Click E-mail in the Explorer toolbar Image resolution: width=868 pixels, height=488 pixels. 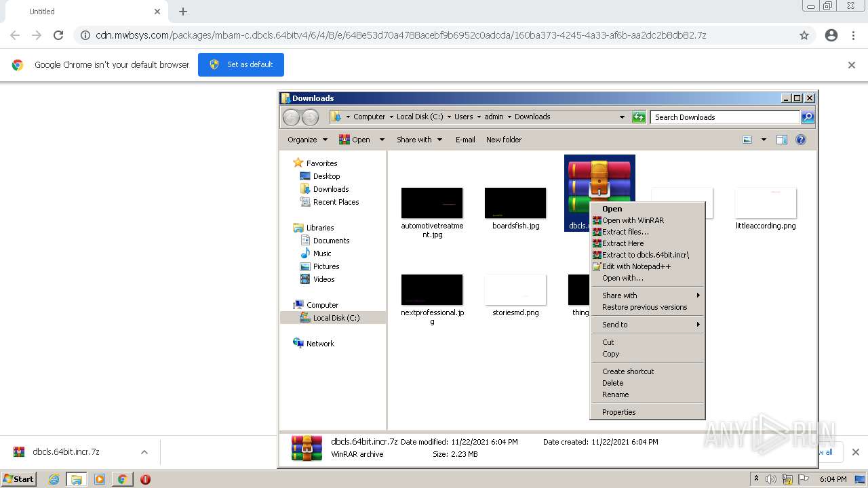[x=465, y=140]
